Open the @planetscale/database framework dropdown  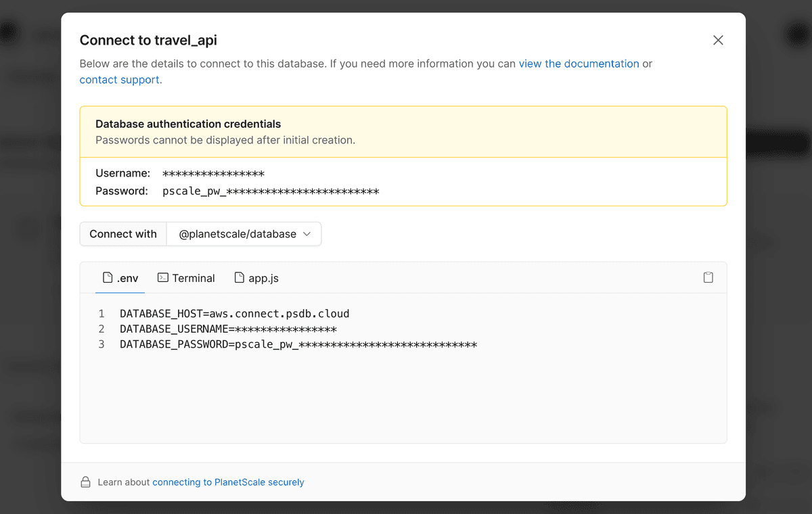244,234
